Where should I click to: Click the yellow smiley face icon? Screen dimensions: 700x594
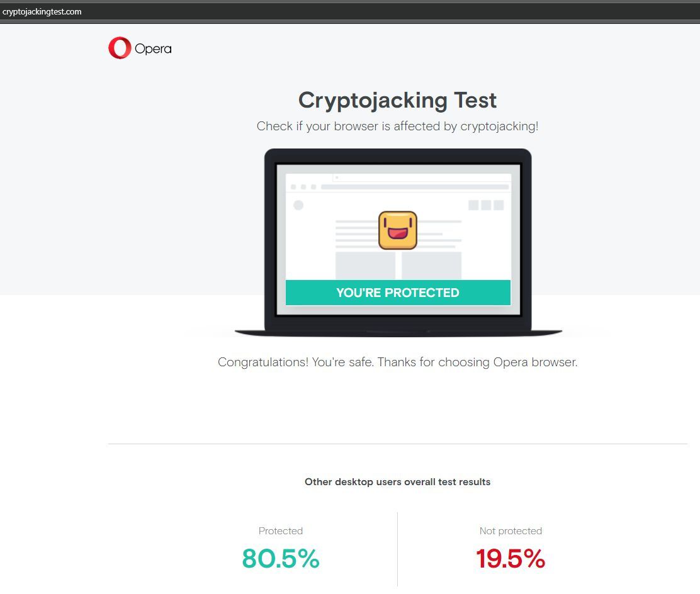click(398, 230)
